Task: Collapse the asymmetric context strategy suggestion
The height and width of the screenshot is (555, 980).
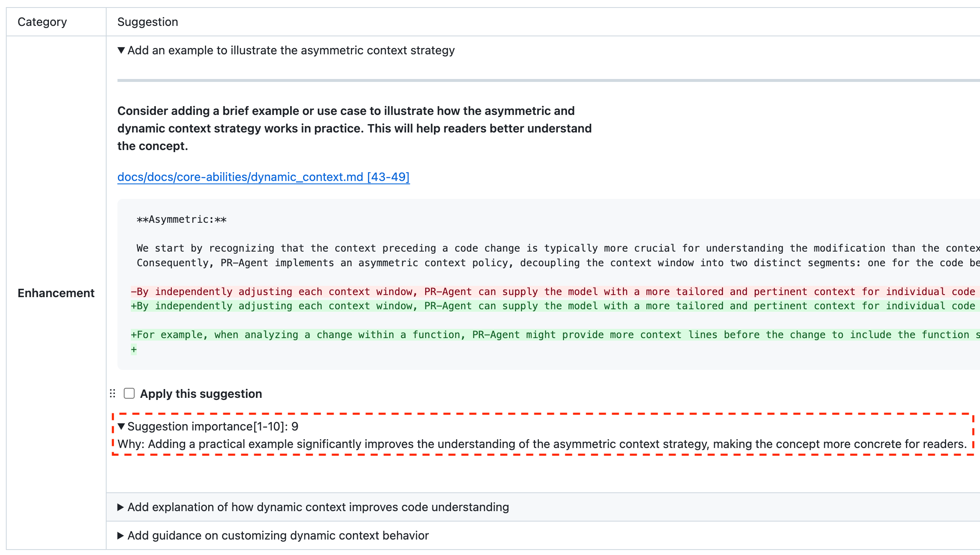Action: point(121,51)
